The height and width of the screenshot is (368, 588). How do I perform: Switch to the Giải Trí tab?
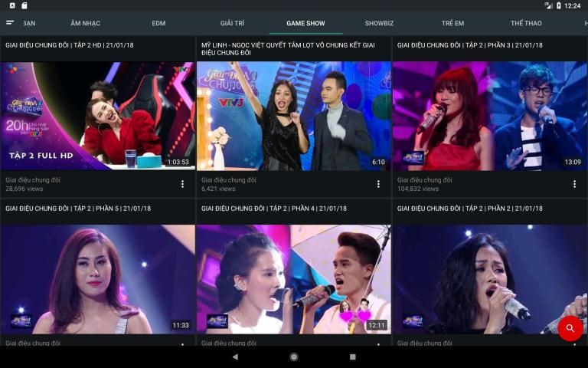coord(232,23)
